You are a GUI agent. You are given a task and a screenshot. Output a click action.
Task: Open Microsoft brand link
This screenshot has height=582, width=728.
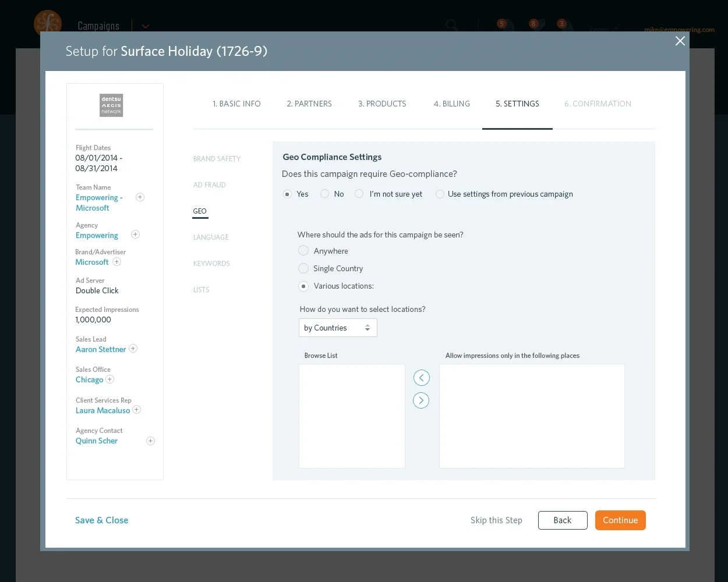pos(92,262)
